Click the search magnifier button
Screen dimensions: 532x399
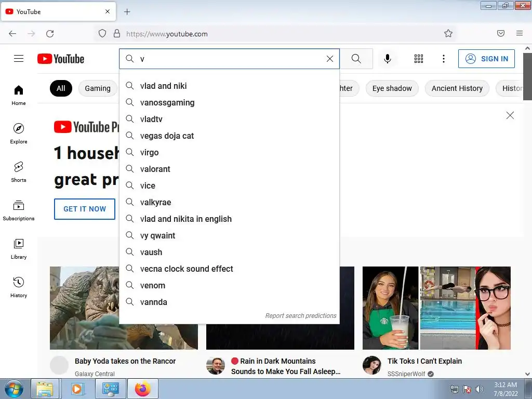[x=356, y=59]
